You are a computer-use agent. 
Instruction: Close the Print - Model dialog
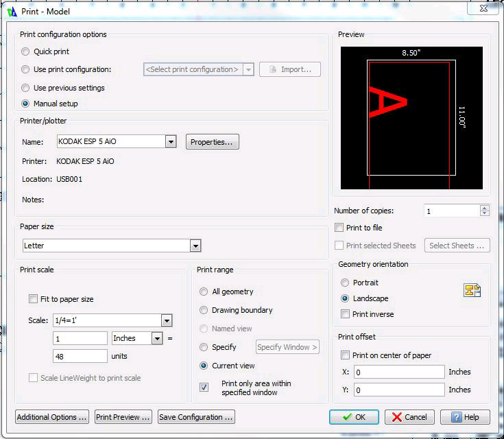483,8
